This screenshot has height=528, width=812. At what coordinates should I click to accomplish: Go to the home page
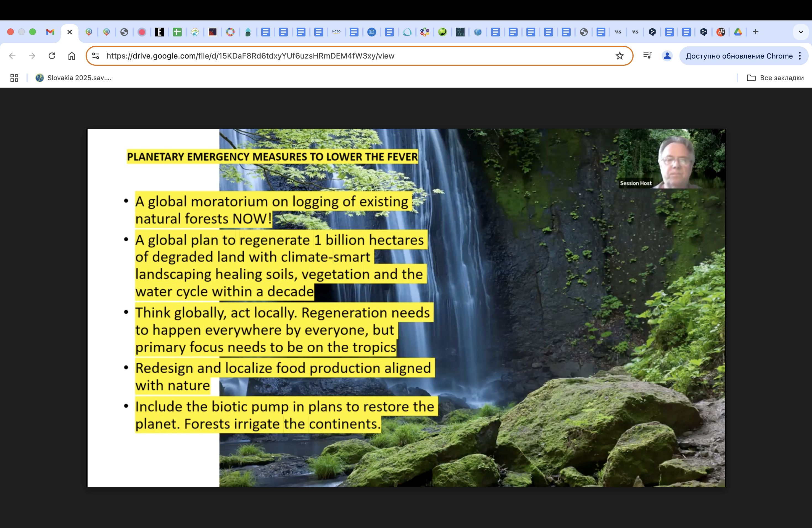(x=72, y=56)
